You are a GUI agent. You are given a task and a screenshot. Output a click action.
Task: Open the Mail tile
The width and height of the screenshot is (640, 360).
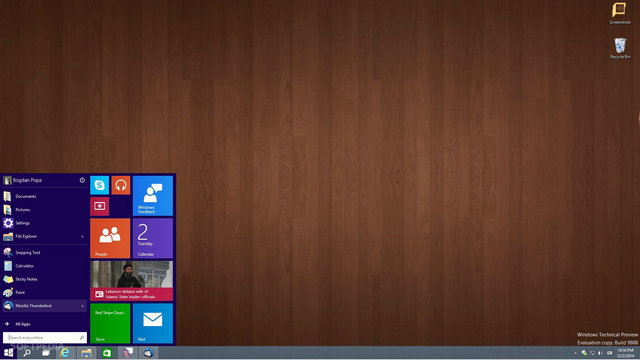[153, 323]
